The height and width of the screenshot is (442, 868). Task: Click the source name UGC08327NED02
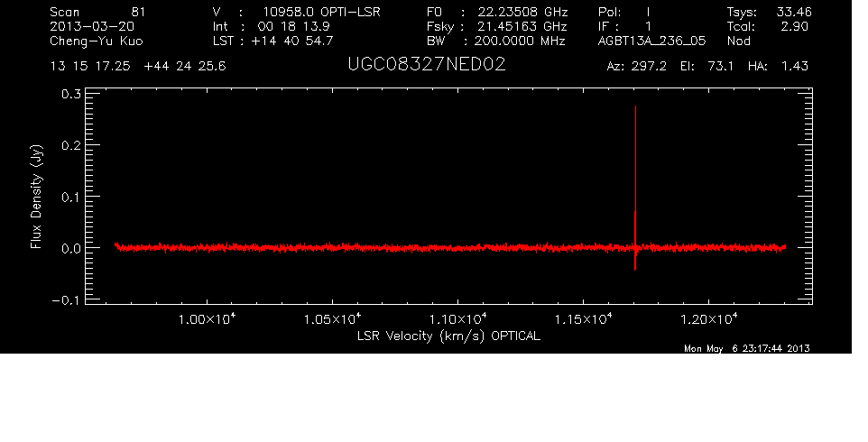coord(427,65)
